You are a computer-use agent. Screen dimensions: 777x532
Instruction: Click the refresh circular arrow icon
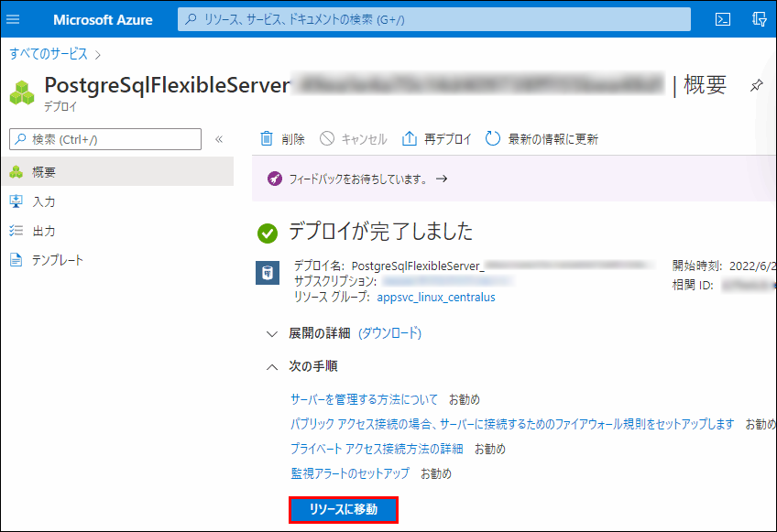point(493,138)
